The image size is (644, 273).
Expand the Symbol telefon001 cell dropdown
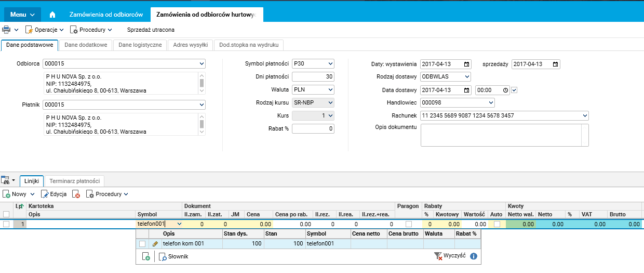pyautogui.click(x=179, y=224)
